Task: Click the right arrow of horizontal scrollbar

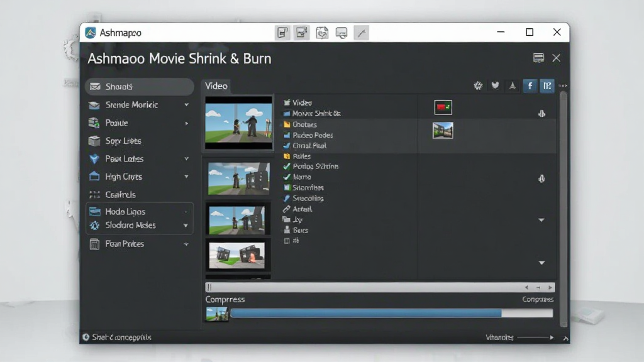Action: click(x=550, y=287)
